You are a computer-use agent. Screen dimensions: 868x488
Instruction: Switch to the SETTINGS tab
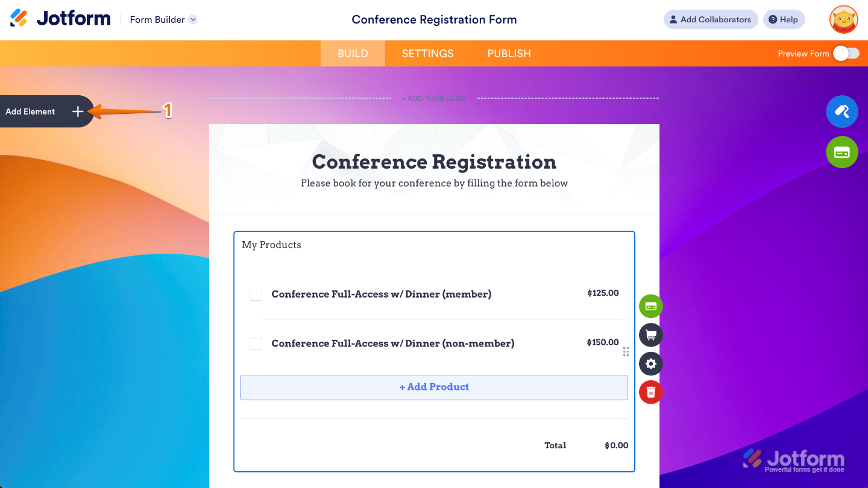click(x=427, y=54)
